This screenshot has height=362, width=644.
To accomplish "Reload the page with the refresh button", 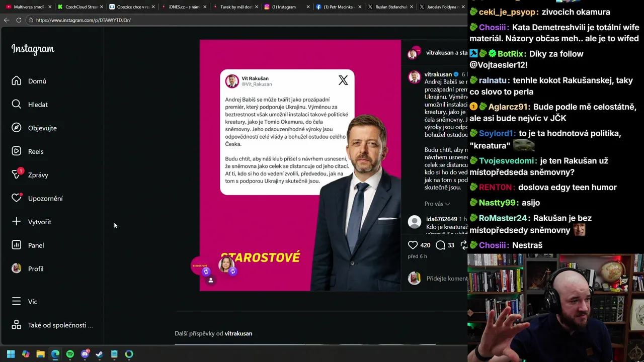I will 19,20.
